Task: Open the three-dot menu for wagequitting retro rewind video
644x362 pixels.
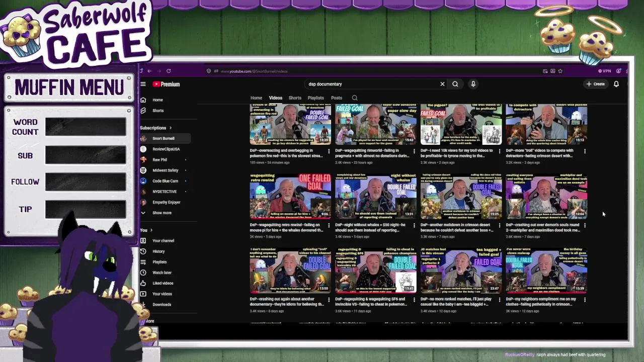Action: 329,225
